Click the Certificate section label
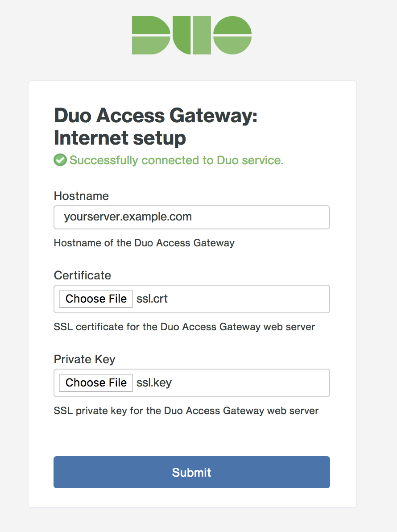This screenshot has width=397, height=532. click(82, 275)
